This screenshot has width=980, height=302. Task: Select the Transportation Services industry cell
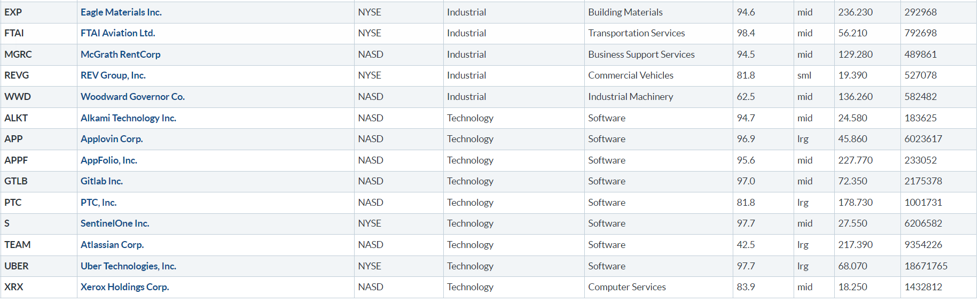pyautogui.click(x=636, y=33)
